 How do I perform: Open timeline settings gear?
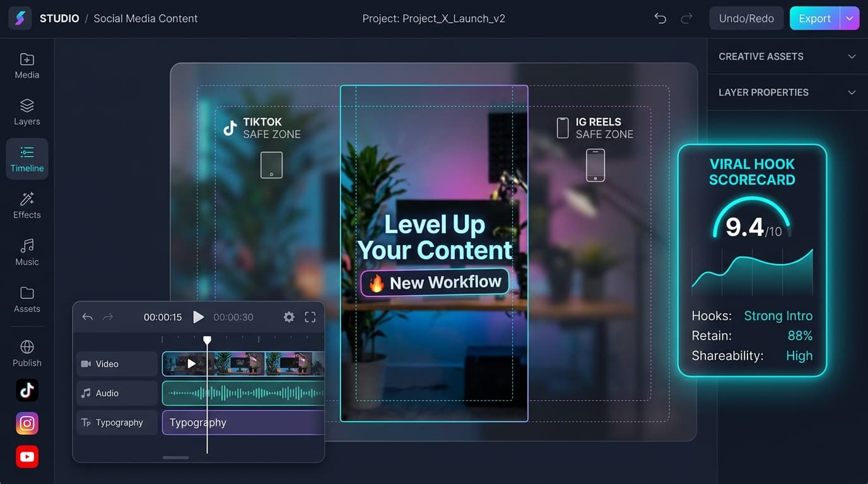pyautogui.click(x=289, y=317)
